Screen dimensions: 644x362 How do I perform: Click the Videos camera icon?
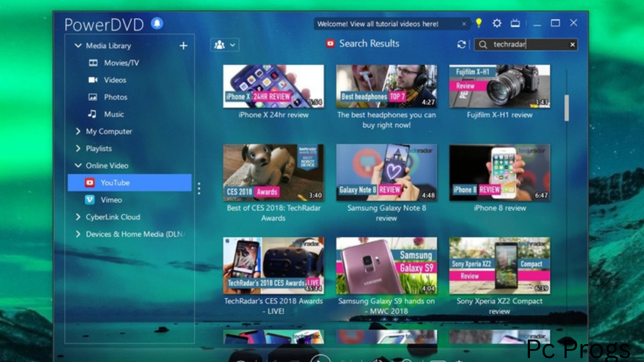[93, 80]
